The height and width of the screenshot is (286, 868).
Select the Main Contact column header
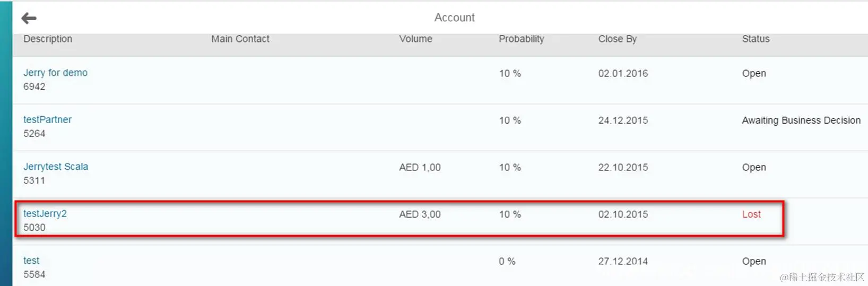(x=240, y=39)
